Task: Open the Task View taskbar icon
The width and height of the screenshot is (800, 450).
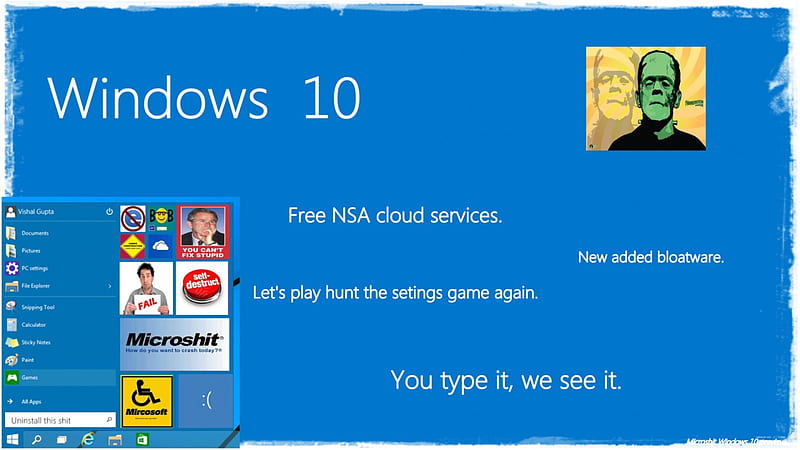Action: [62, 439]
